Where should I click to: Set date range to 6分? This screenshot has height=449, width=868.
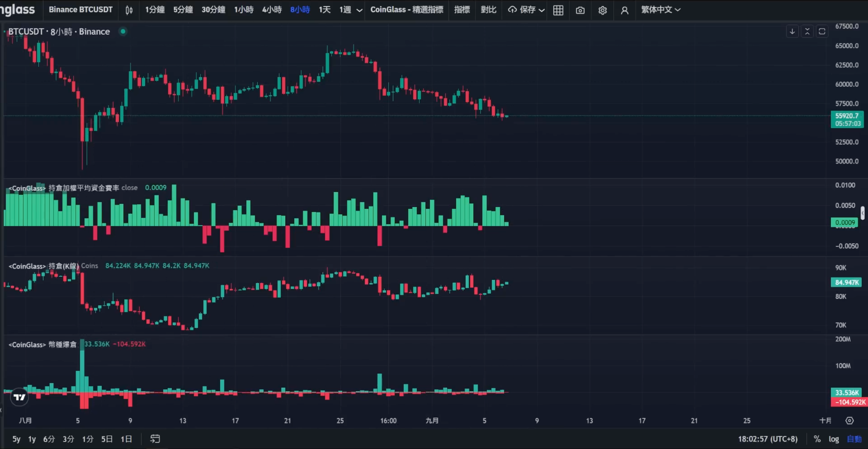pyautogui.click(x=49, y=439)
